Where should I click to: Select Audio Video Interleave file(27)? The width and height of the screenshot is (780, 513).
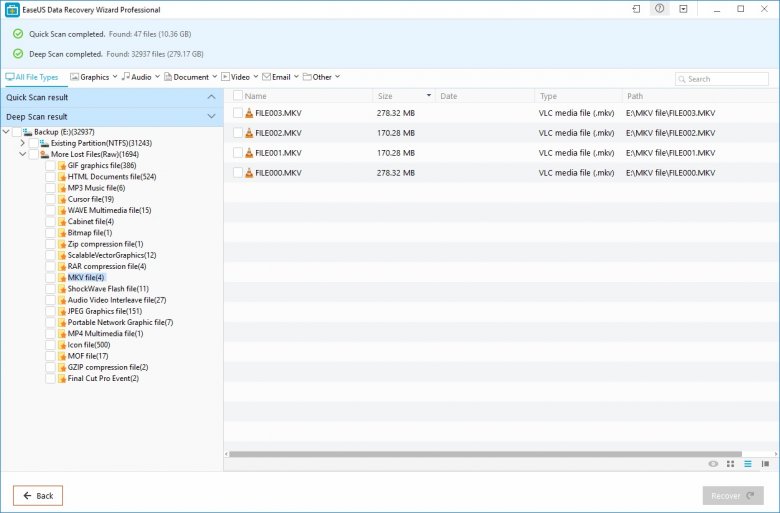coord(117,300)
